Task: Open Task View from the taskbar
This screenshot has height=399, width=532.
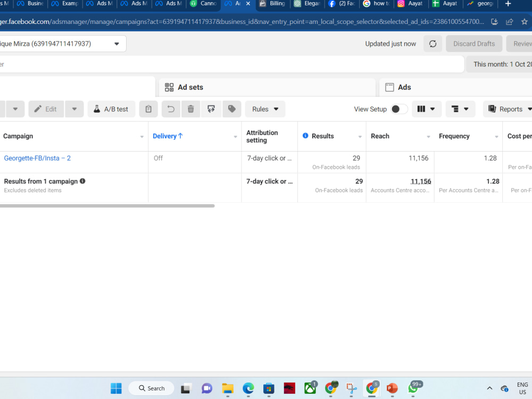Action: 186,388
